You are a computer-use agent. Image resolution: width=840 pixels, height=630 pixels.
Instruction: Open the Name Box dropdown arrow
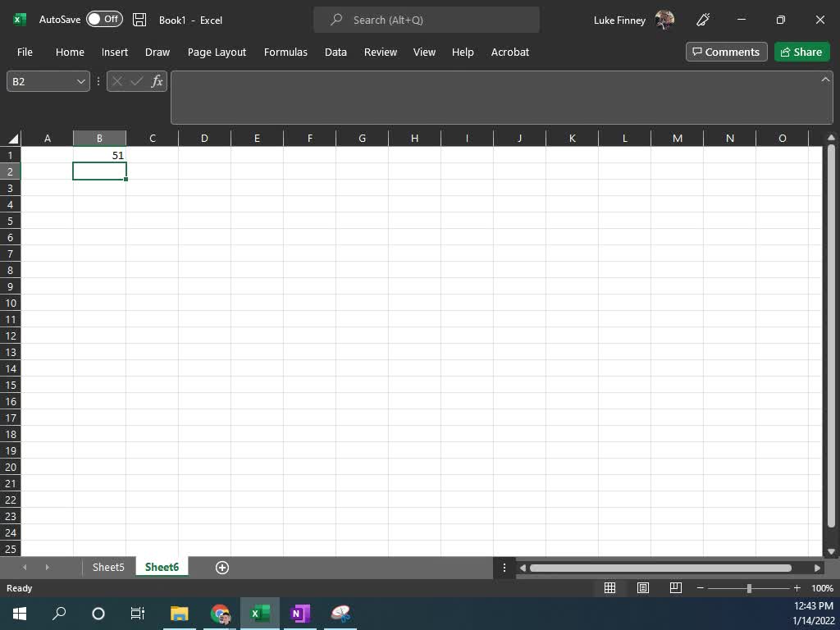80,81
